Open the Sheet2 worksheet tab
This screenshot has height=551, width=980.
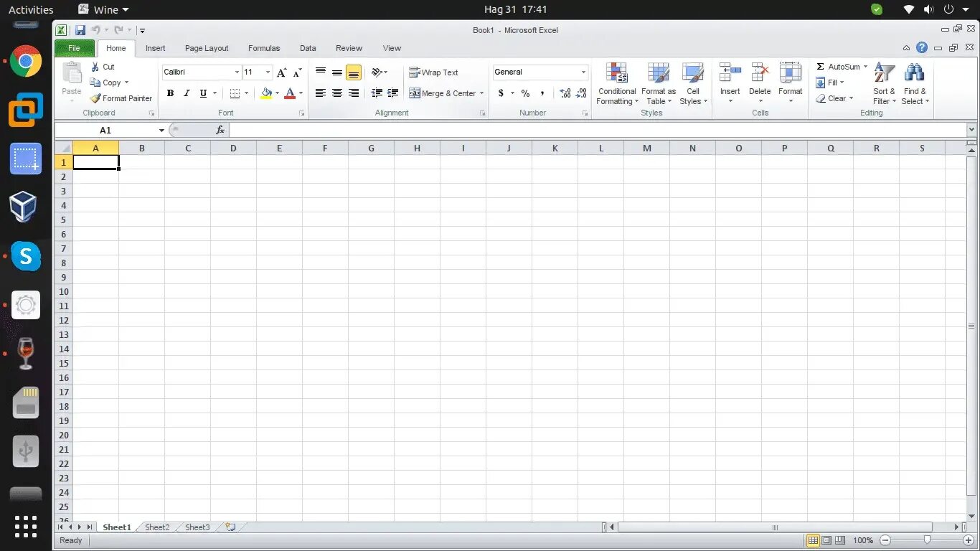click(157, 527)
